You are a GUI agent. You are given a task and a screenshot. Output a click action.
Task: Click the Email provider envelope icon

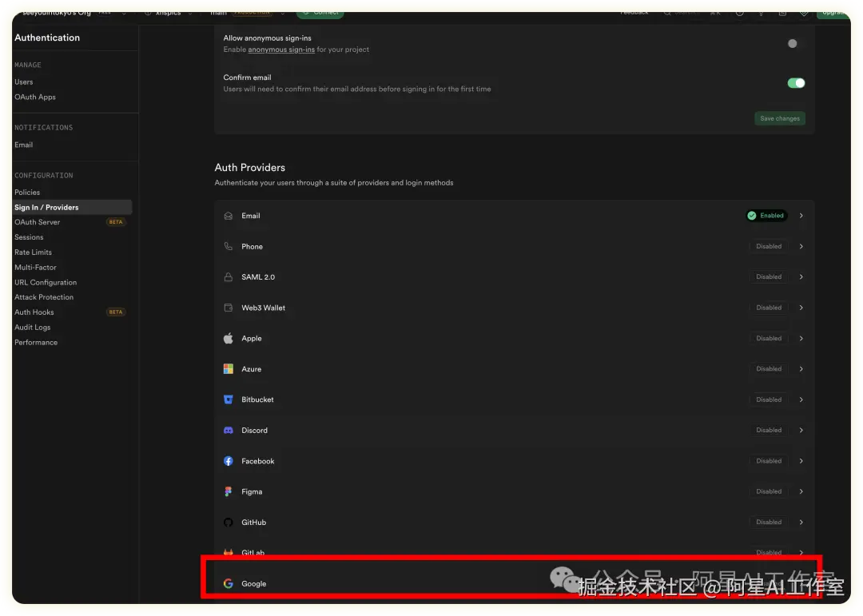click(229, 216)
